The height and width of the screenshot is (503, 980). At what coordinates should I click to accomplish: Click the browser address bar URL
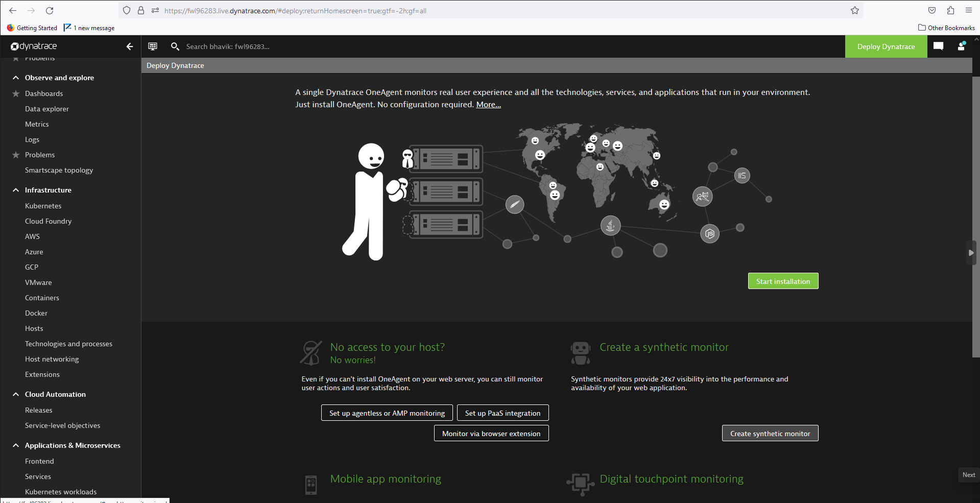pos(295,11)
